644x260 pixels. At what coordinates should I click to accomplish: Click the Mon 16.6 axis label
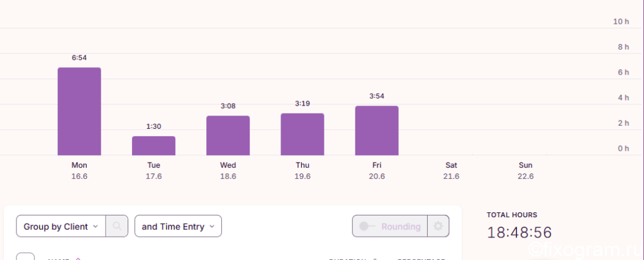click(79, 171)
